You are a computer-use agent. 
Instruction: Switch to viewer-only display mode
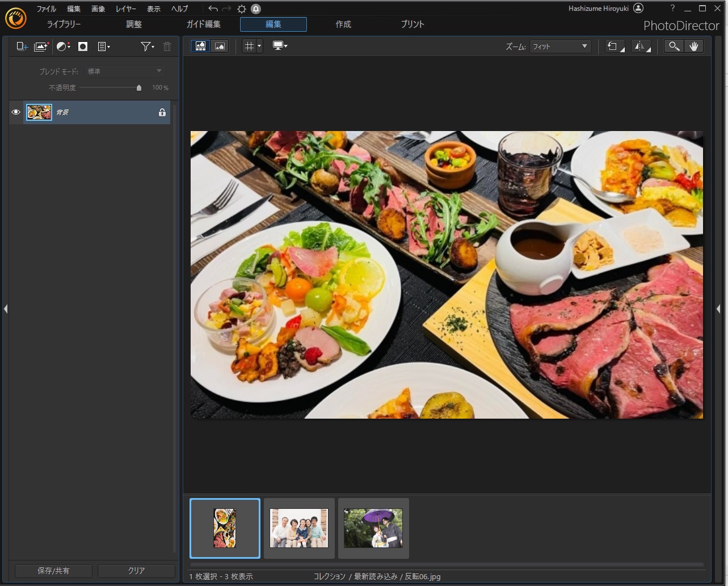[x=220, y=47]
